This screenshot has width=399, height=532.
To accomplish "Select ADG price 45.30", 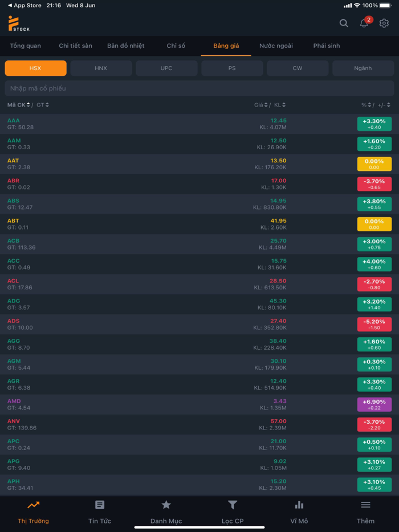I will 278,301.
